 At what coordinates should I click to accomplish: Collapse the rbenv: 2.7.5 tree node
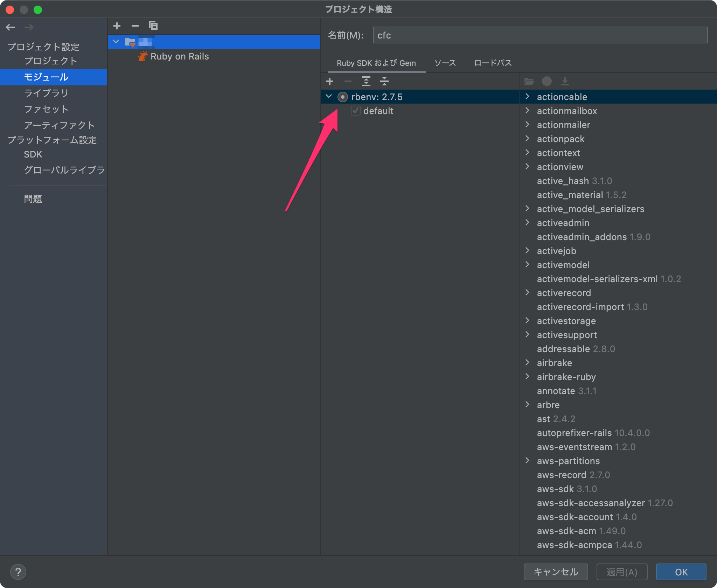point(329,97)
